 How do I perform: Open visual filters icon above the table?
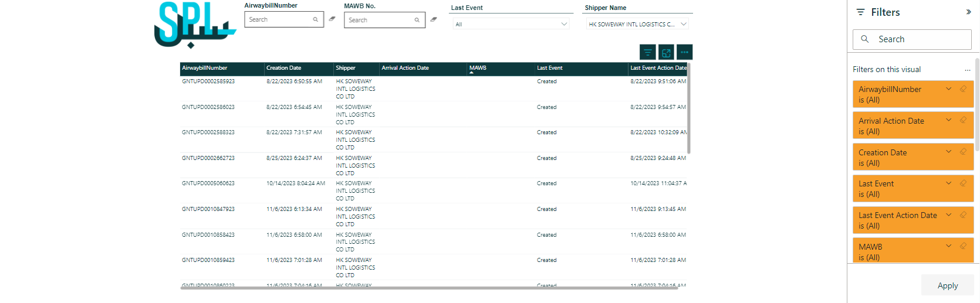[647, 53]
